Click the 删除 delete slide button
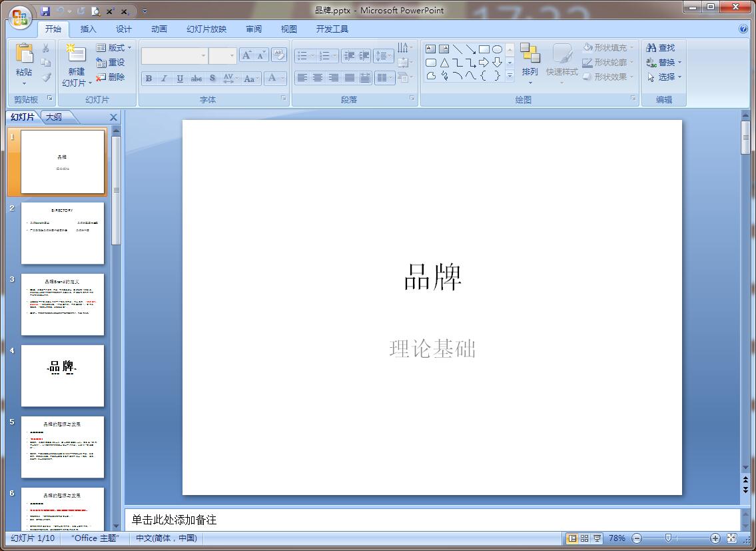756x551 pixels. (x=111, y=77)
